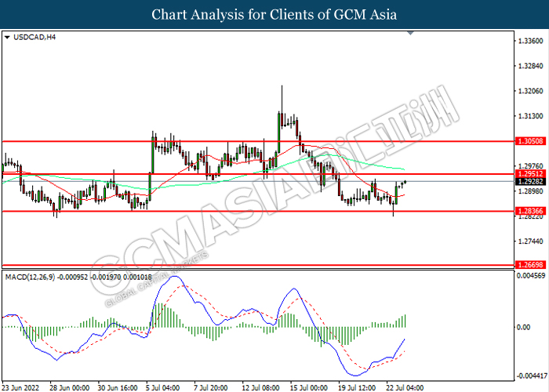549x392 pixels.
Task: Click the Chart Analysis for Clients title
Action: click(274, 15)
